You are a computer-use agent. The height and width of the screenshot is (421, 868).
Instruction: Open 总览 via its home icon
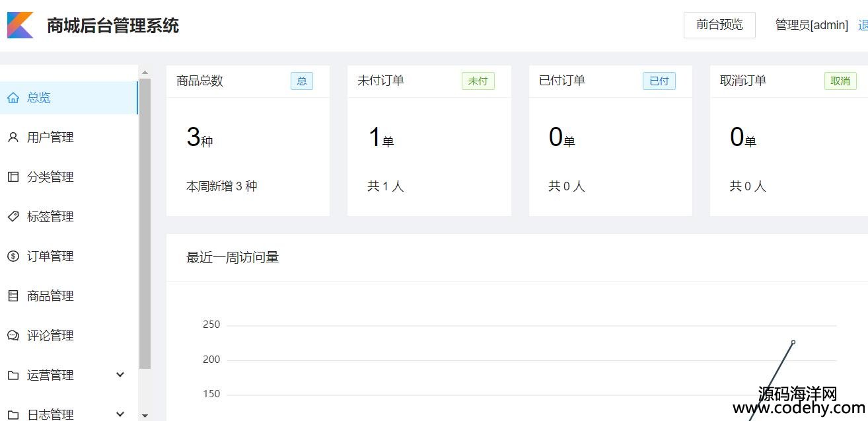tap(13, 98)
